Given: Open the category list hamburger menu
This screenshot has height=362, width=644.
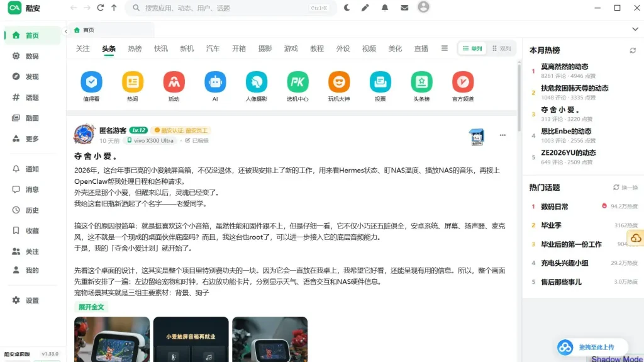Looking at the screenshot, I should coord(445,48).
